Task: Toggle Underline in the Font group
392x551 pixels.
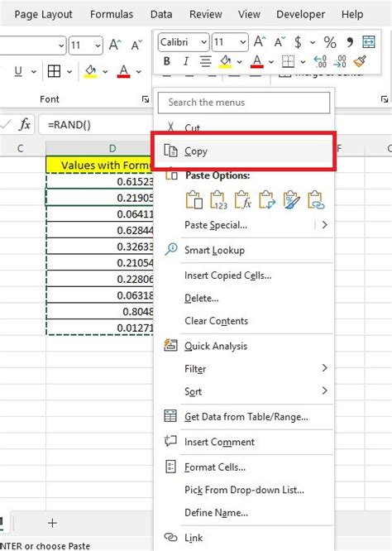Action: pyautogui.click(x=18, y=71)
